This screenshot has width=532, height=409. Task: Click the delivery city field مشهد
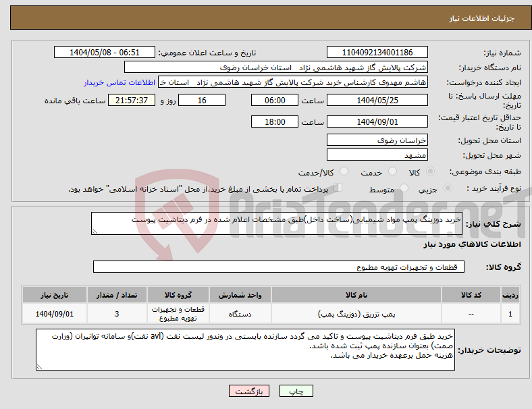377,155
